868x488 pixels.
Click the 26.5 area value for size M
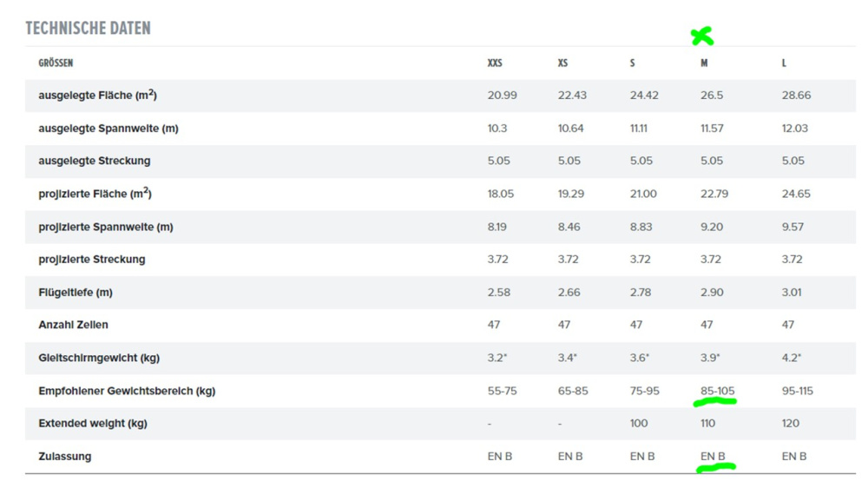click(712, 96)
